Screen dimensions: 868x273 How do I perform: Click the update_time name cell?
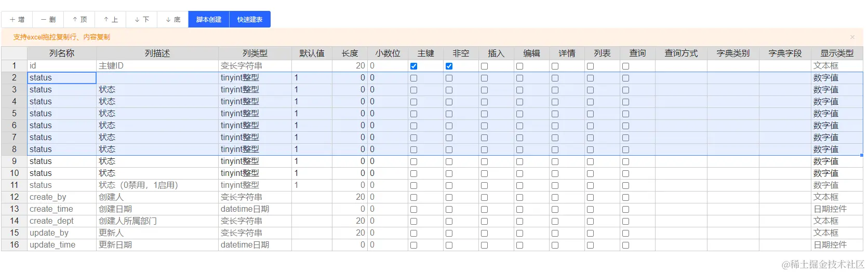tap(62, 245)
